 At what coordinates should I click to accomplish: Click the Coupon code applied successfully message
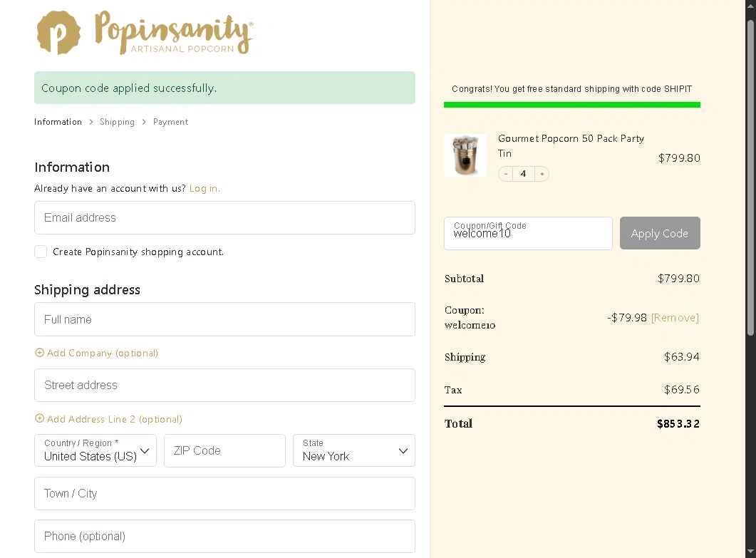pos(224,88)
